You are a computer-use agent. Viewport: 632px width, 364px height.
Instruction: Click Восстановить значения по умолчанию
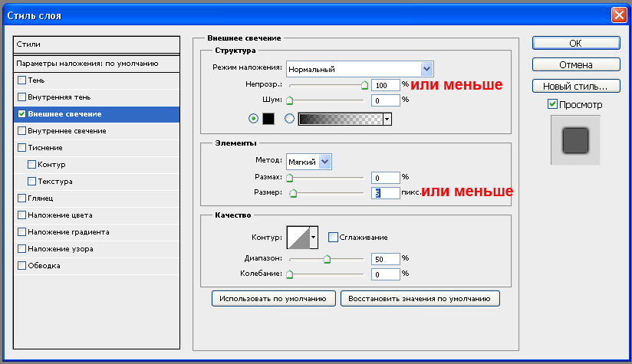(x=420, y=298)
